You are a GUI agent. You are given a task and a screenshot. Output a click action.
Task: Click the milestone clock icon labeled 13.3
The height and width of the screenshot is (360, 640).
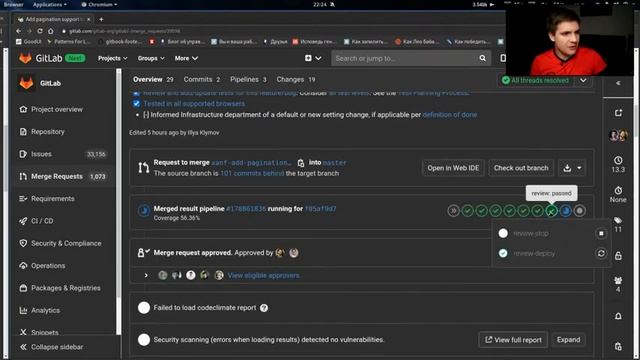tap(618, 160)
